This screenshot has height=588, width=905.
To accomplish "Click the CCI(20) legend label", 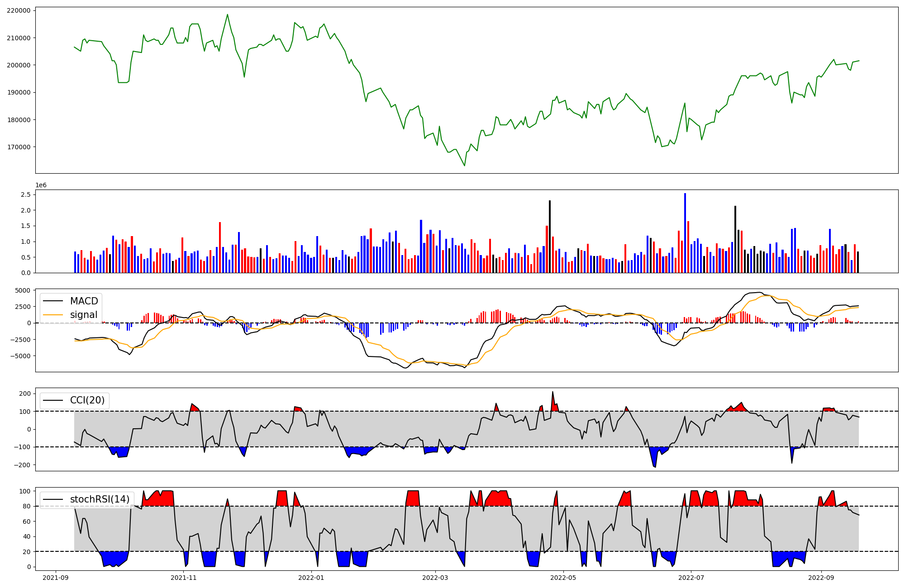I will click(x=87, y=400).
